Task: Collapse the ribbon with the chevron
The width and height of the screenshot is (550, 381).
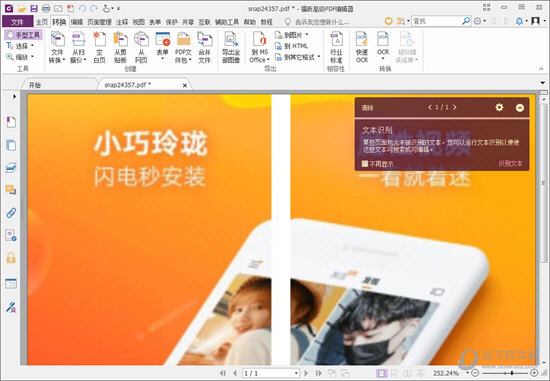Action: tap(541, 69)
